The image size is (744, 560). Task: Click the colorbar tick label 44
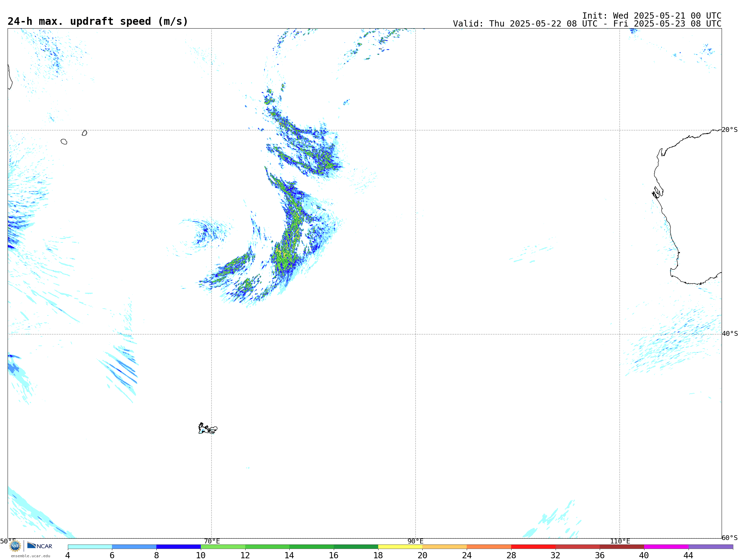tap(688, 555)
